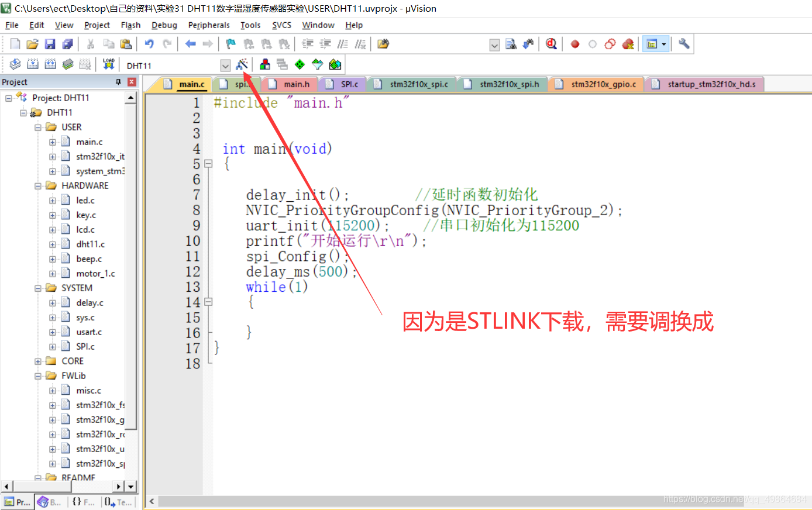Download to flash with the LOAD icon

click(109, 64)
